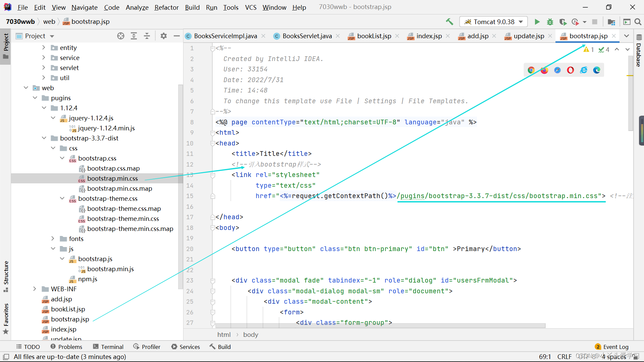Screen dimensions: 644x362
Task: Open Search Everywhere magnifier icon
Action: click(x=638, y=22)
